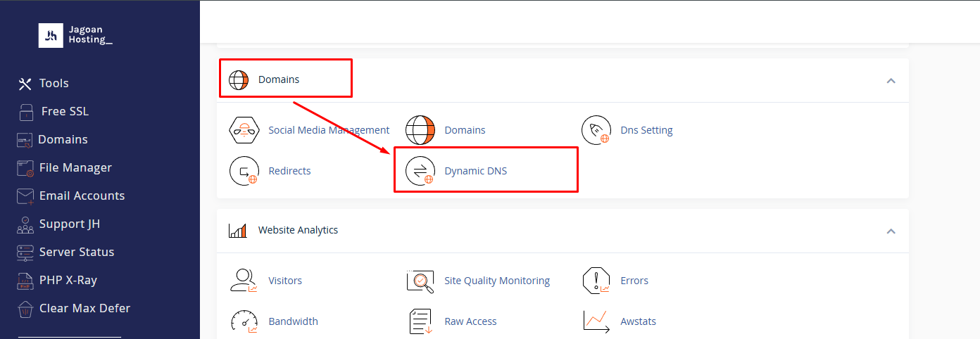980x339 pixels.
Task: Click the PHP X-Ray icon
Action: pos(25,281)
